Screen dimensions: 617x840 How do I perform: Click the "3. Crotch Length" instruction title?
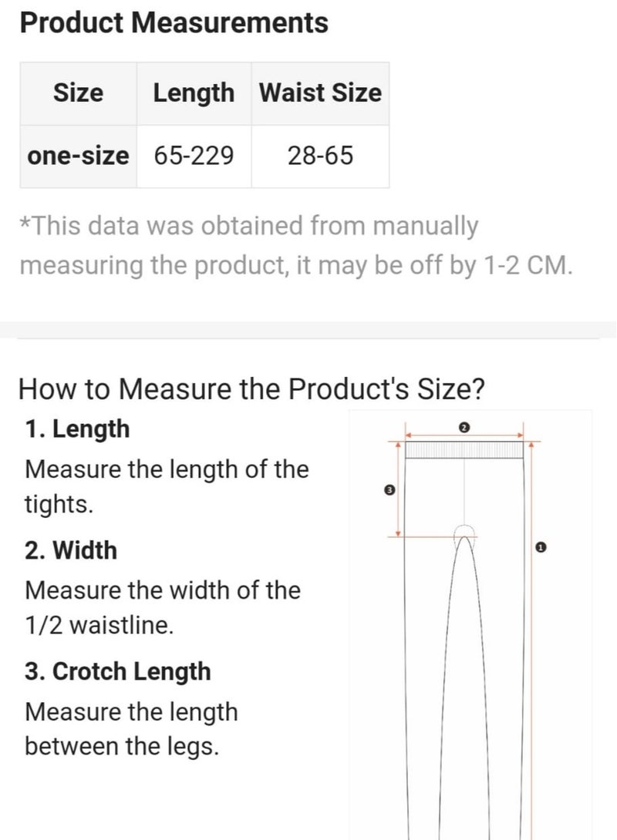(x=117, y=671)
